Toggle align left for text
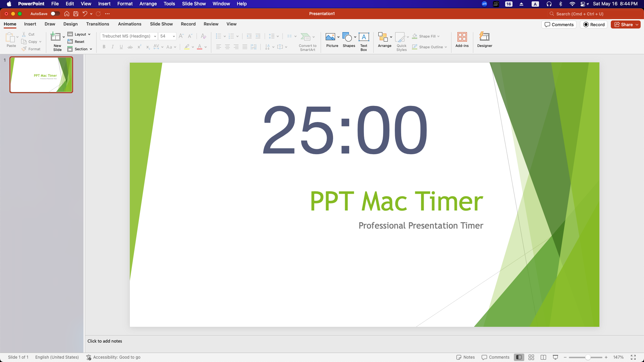This screenshot has width=644, height=362. pos(219,47)
